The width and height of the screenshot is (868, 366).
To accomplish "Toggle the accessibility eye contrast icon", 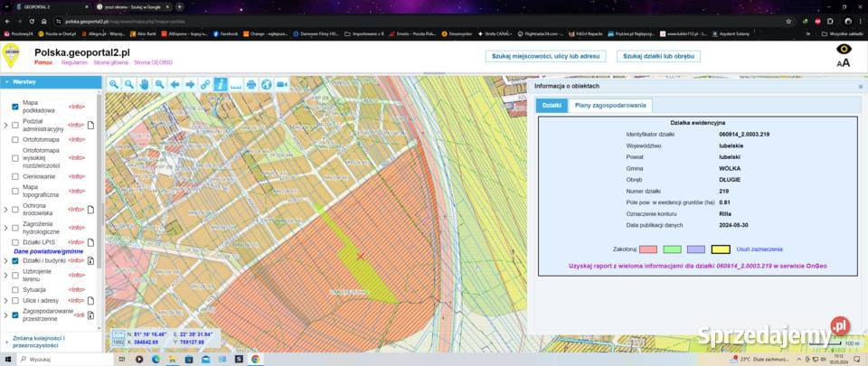I will coord(844,49).
